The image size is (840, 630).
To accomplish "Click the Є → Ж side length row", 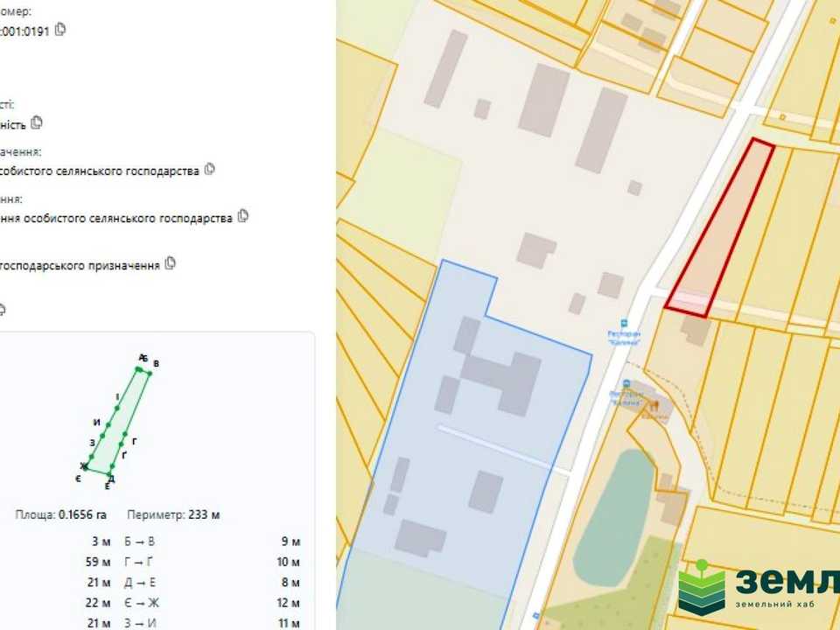I will click(213, 603).
